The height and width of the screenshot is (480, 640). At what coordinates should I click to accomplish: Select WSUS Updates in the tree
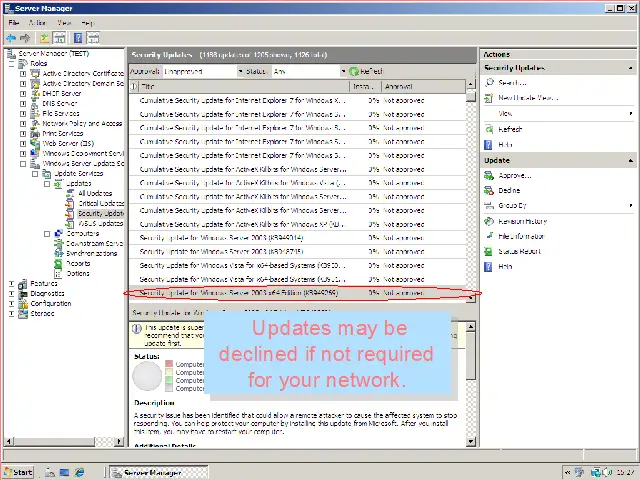(x=100, y=223)
